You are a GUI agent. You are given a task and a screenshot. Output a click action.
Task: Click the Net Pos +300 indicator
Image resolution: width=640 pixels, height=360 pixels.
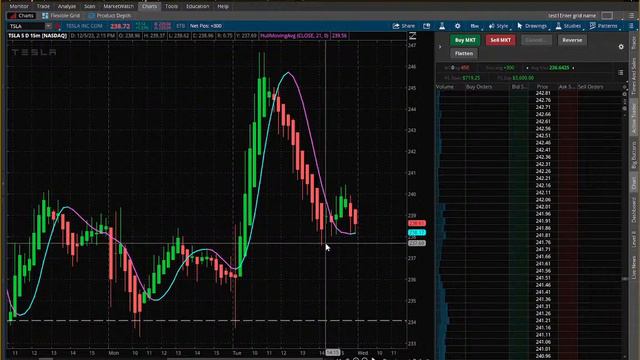click(x=206, y=26)
